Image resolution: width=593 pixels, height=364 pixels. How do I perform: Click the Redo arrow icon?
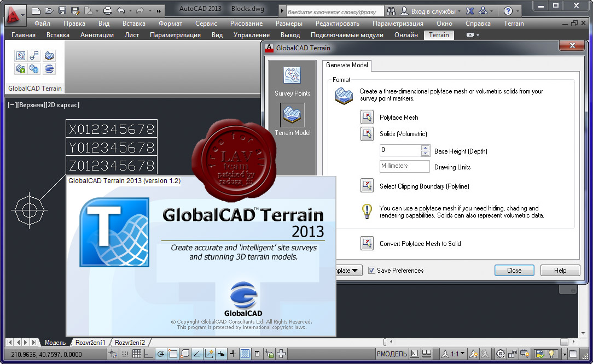tap(140, 10)
